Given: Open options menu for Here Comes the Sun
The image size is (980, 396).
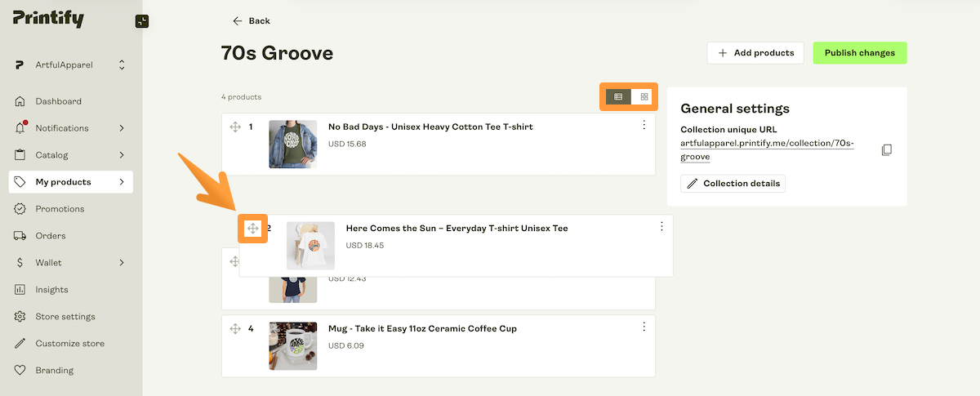Looking at the screenshot, I should click(x=662, y=226).
